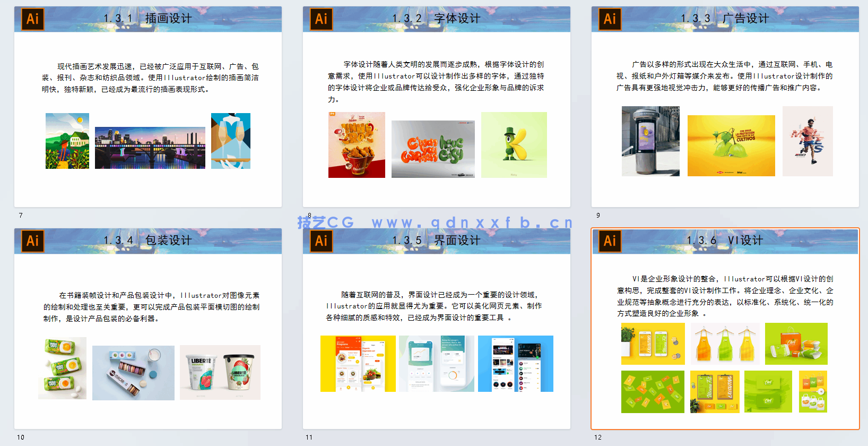Viewport: 868px width, 446px height.
Task: Click the title text 1.3.2 字体设计
Action: click(x=436, y=19)
